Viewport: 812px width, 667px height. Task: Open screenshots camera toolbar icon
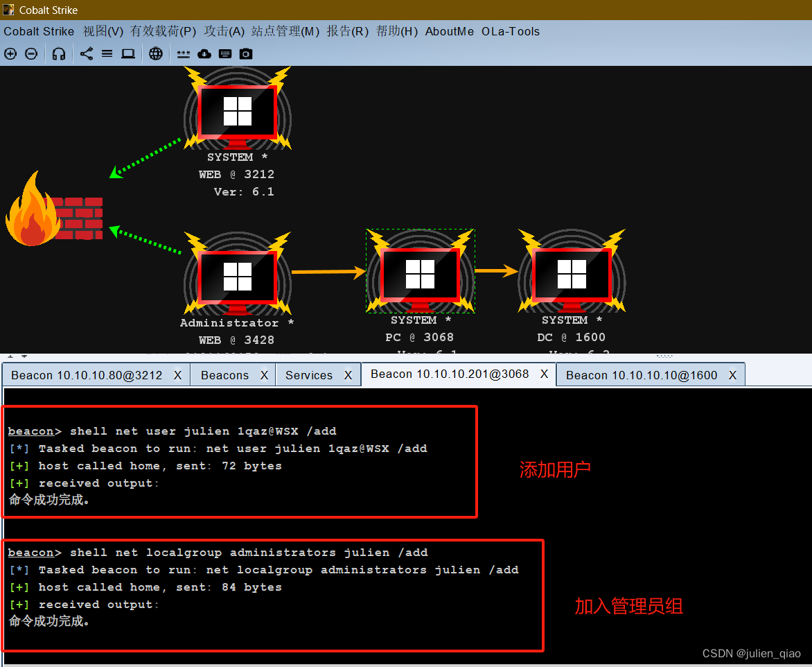click(246, 53)
